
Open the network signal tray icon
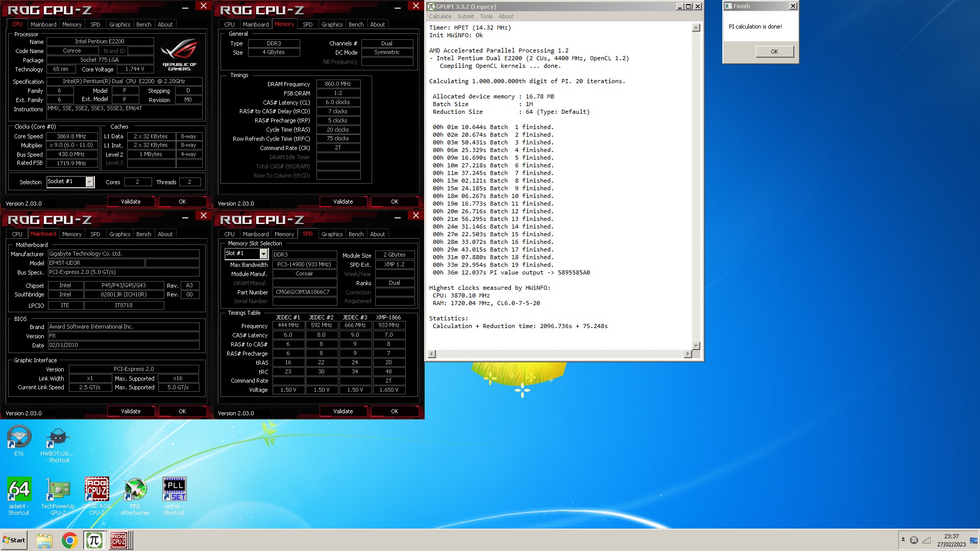click(926, 540)
